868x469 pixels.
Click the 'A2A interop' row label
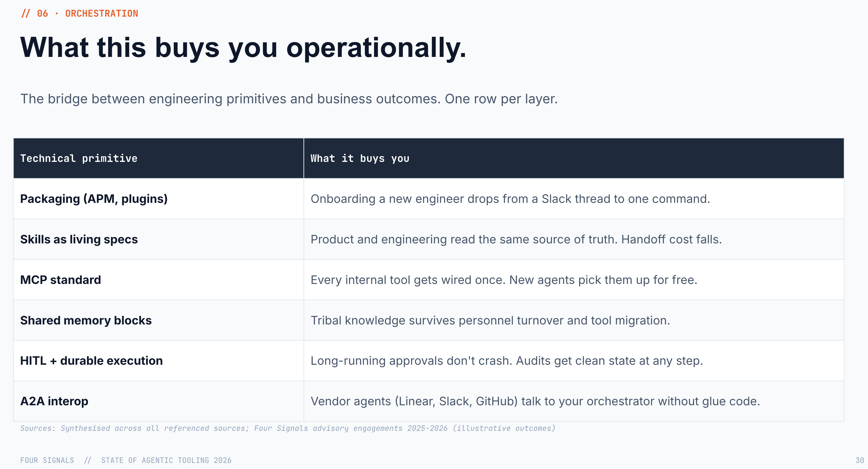pyautogui.click(x=54, y=401)
